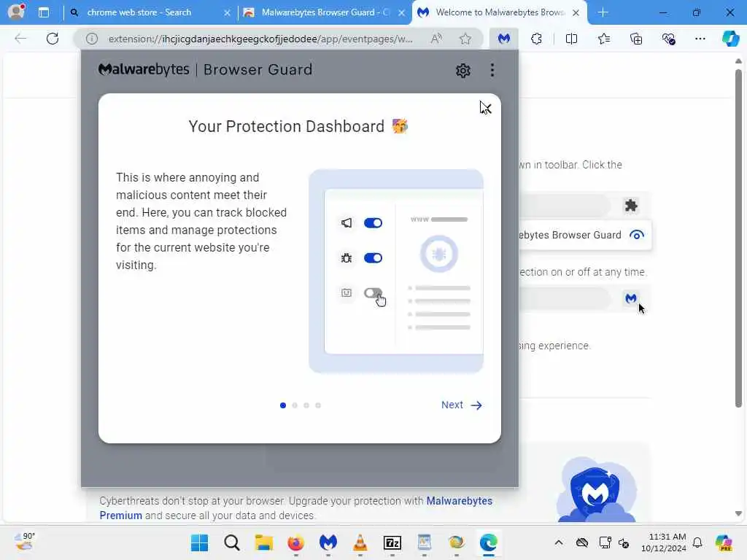747x560 pixels.
Task: Click the Malwarebytes M icon on the page
Action: 631,298
